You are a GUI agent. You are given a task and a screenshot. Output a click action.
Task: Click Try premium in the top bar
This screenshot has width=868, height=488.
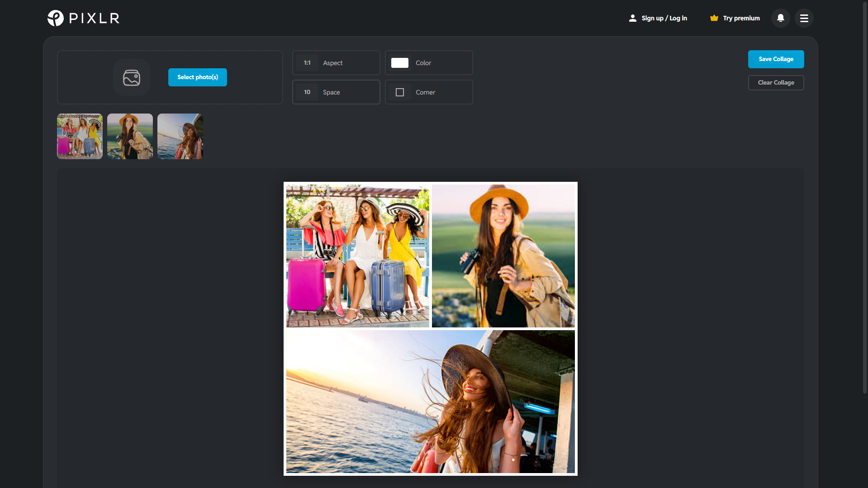click(741, 18)
